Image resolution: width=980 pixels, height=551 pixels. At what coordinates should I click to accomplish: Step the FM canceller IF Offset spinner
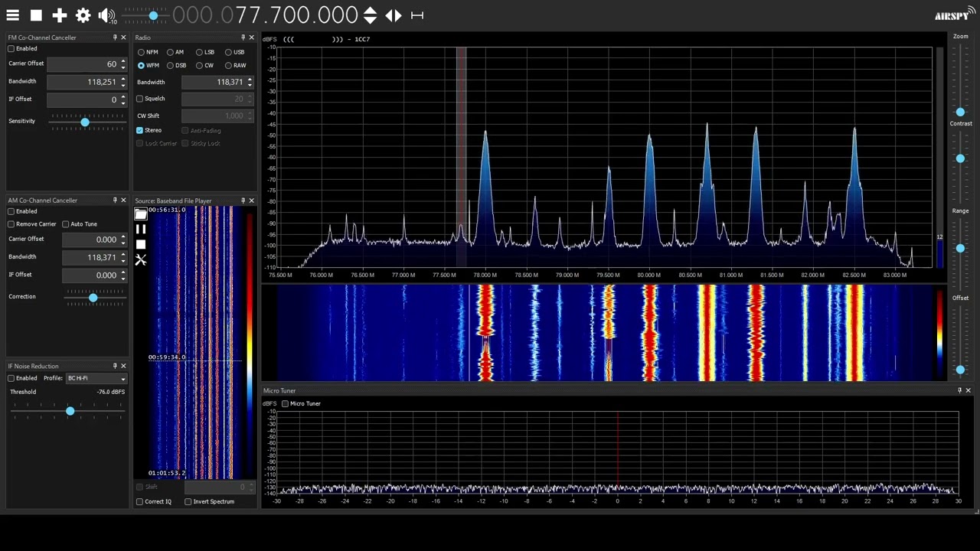click(x=123, y=99)
